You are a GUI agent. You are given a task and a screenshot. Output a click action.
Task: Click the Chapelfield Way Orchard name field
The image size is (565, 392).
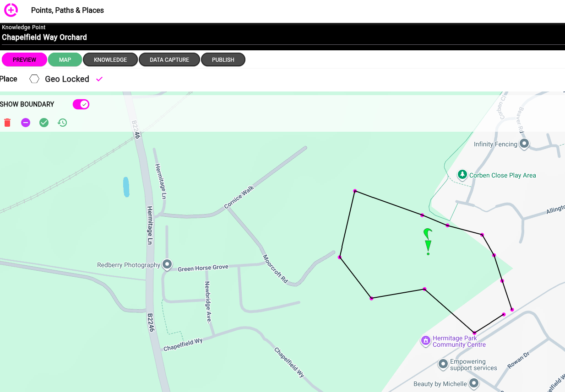[x=44, y=38]
